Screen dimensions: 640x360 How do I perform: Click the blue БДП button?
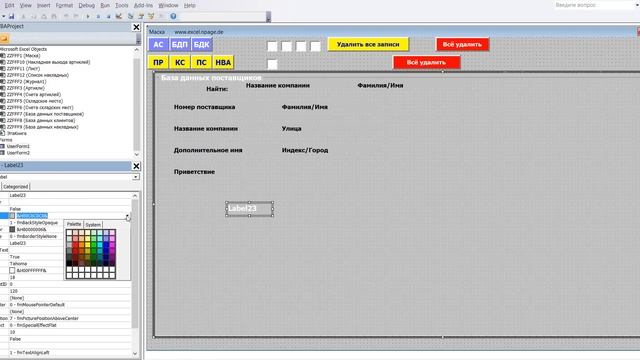180,44
